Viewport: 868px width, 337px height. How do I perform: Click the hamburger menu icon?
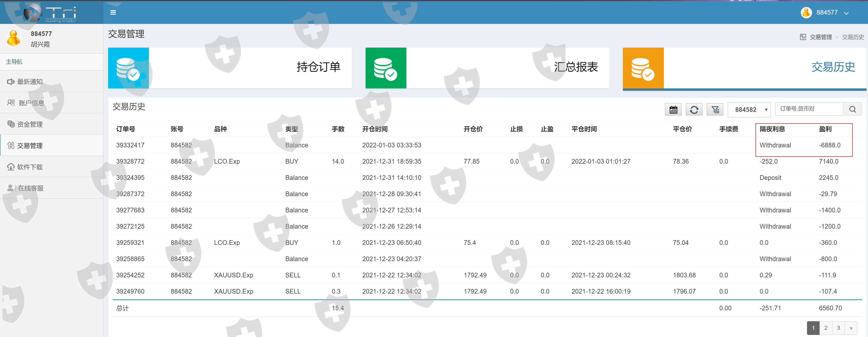coord(113,13)
